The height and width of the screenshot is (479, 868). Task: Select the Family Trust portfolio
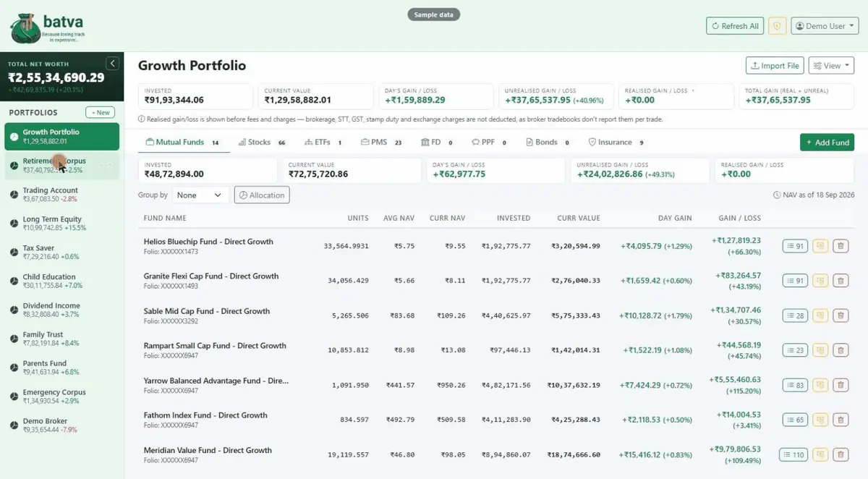pos(61,339)
